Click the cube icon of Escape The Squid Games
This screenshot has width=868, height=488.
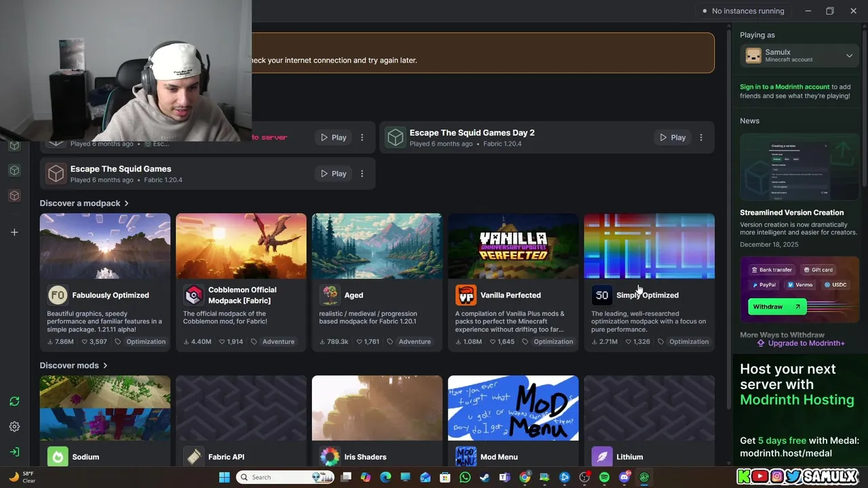(x=56, y=174)
